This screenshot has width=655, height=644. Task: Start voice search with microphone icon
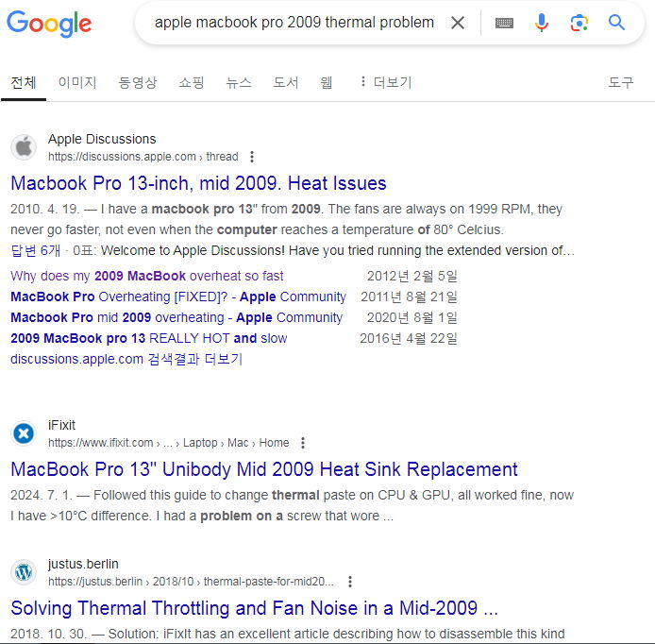(x=542, y=23)
